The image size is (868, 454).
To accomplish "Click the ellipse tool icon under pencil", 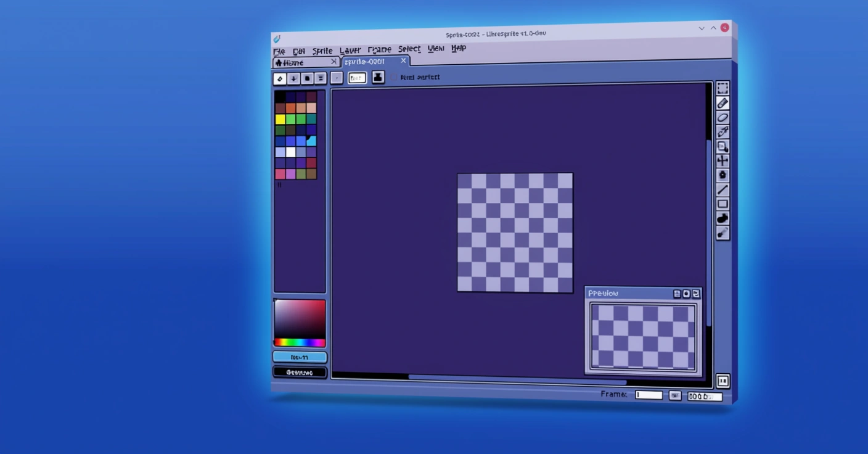I will point(723,118).
